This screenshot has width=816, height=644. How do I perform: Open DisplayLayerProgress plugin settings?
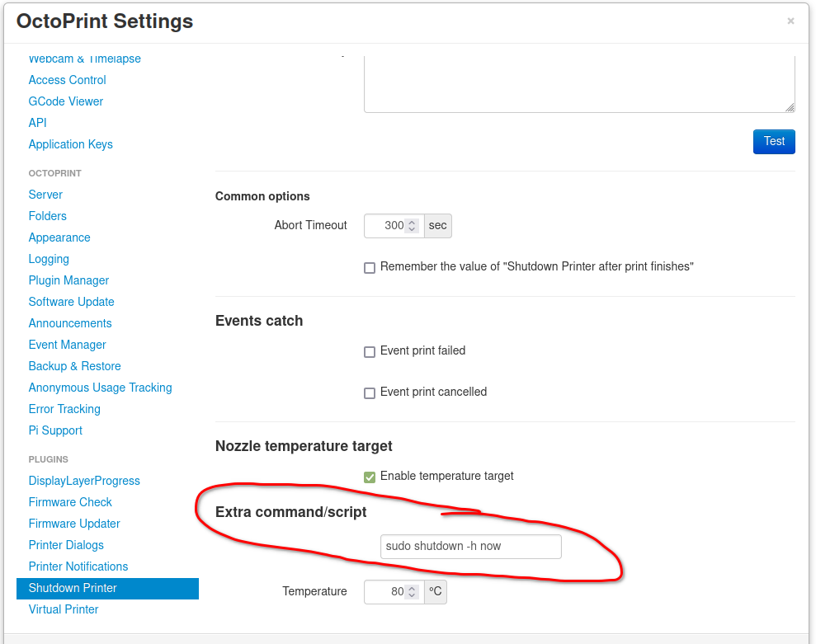(x=84, y=481)
